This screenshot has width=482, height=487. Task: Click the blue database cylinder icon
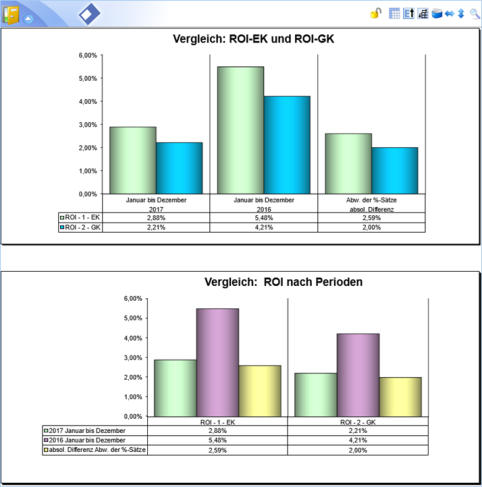(437, 14)
